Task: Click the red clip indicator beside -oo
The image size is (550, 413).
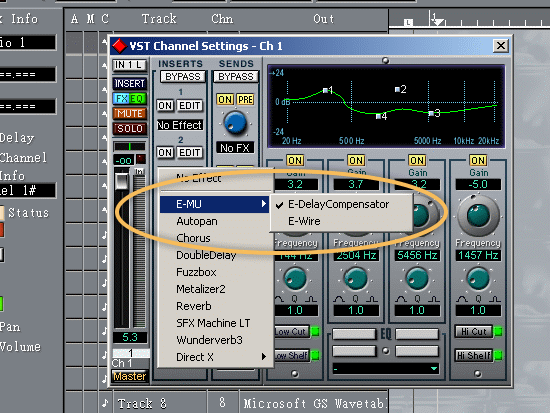Action: point(141,160)
